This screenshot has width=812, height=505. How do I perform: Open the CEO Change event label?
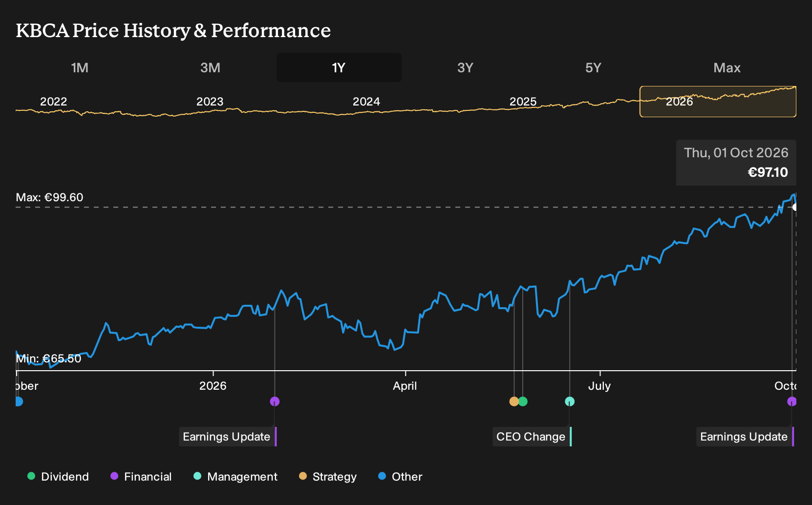coord(532,437)
